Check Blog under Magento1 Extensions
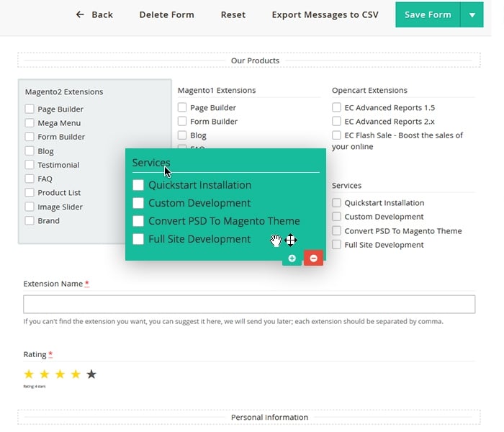This screenshot has width=504, height=432. [x=182, y=135]
